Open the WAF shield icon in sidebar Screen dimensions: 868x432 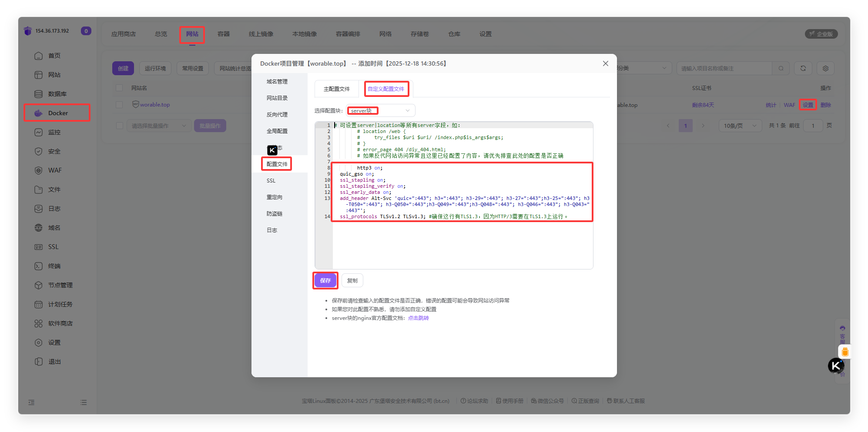(x=39, y=170)
